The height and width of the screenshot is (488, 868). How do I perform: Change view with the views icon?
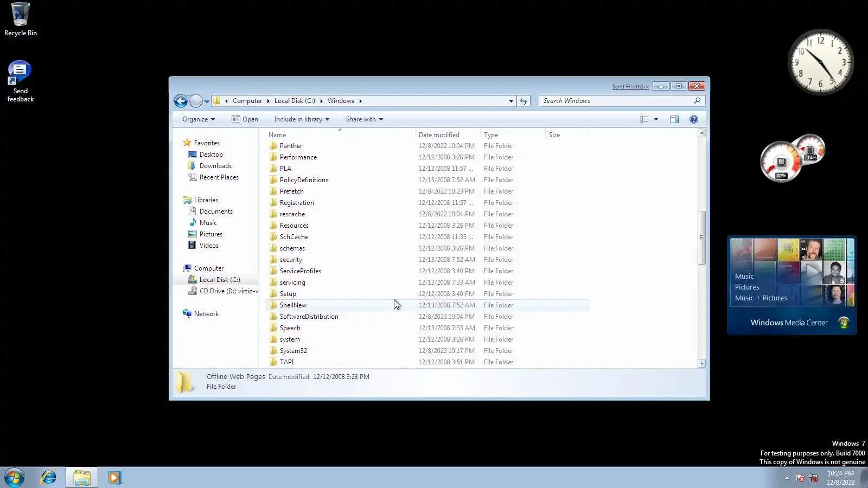pos(644,119)
